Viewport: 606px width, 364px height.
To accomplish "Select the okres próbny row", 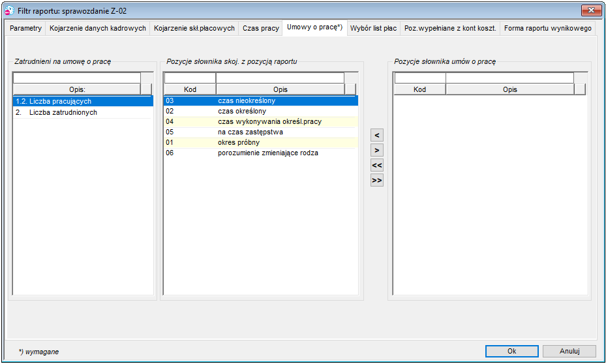I will [261, 142].
